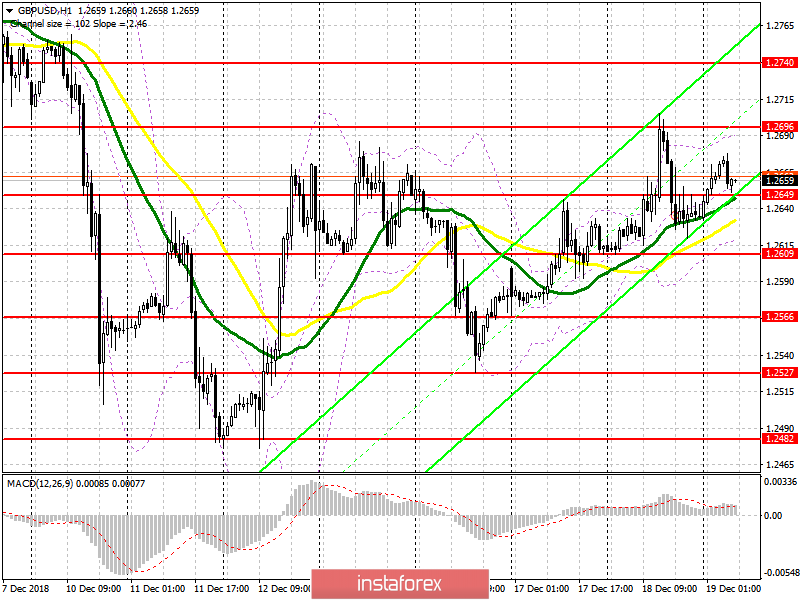The image size is (800, 600).
Task: Click the '17 Dec 17:00' time axis label
Action: (606, 588)
